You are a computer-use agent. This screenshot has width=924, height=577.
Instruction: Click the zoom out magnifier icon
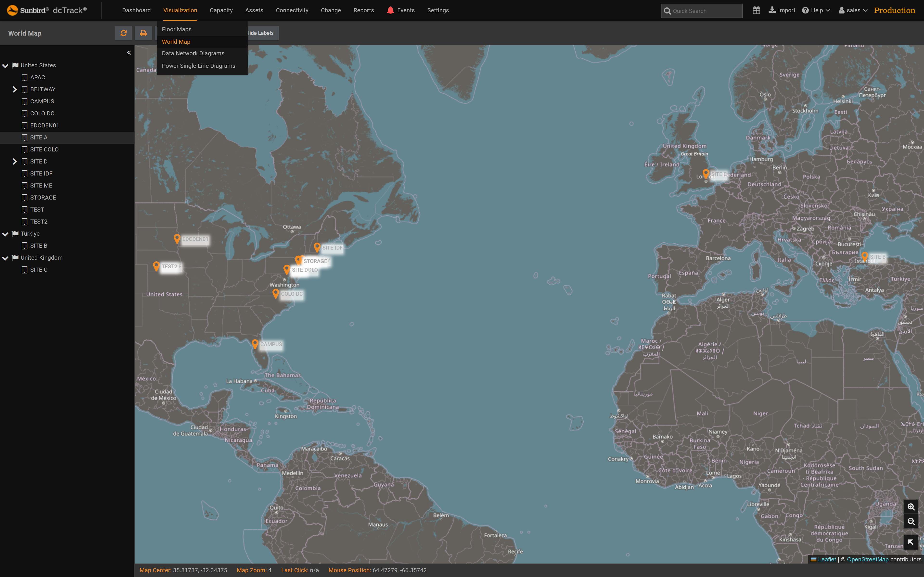coord(911,521)
